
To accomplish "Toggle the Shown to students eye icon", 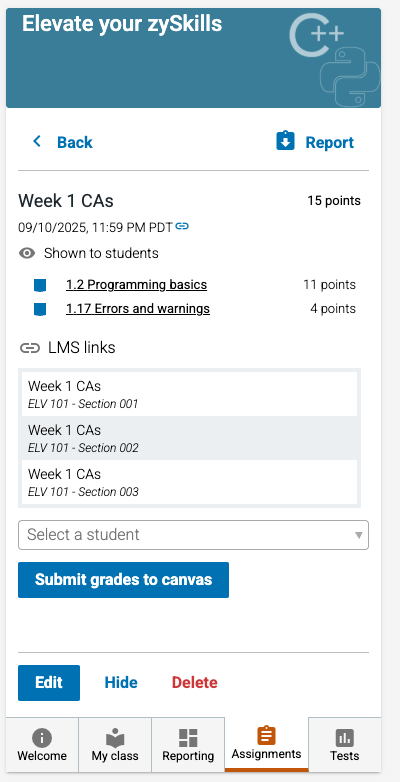I will tap(27, 253).
